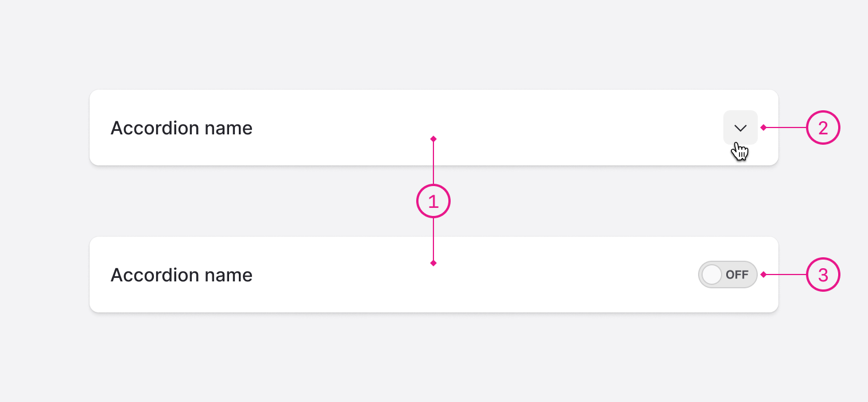868x402 pixels.
Task: Click the connector line leading to marker 3
Action: [x=785, y=275]
